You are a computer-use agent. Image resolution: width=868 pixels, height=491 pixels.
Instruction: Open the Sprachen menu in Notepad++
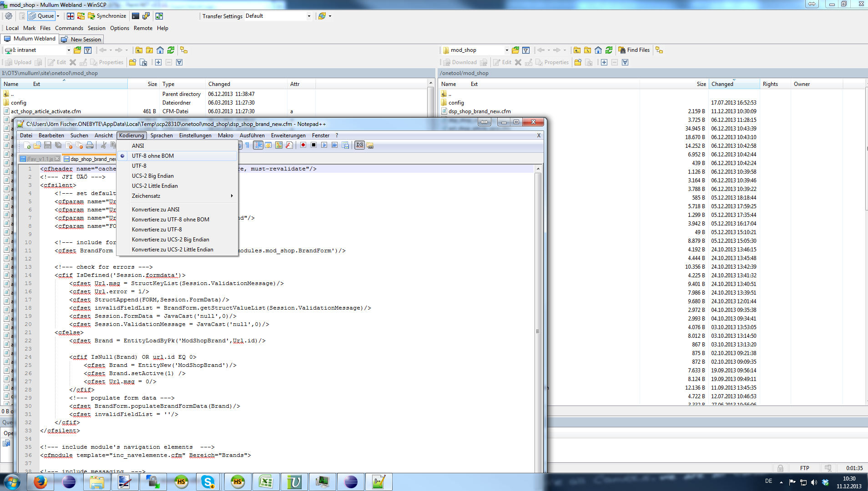point(161,135)
